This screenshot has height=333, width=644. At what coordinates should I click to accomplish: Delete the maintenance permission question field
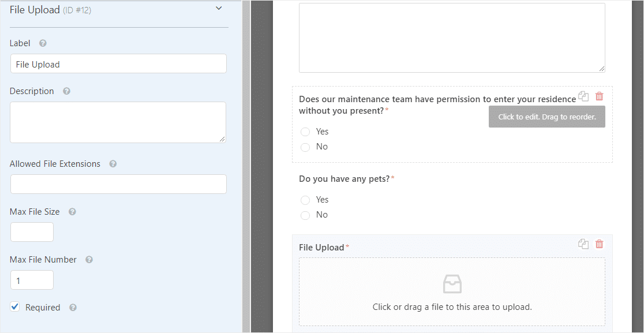click(x=600, y=96)
